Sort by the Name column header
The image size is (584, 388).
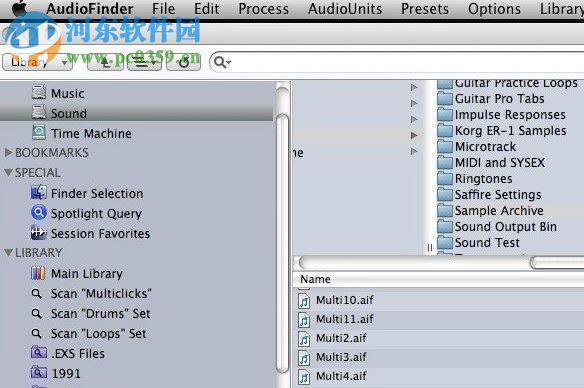point(315,279)
